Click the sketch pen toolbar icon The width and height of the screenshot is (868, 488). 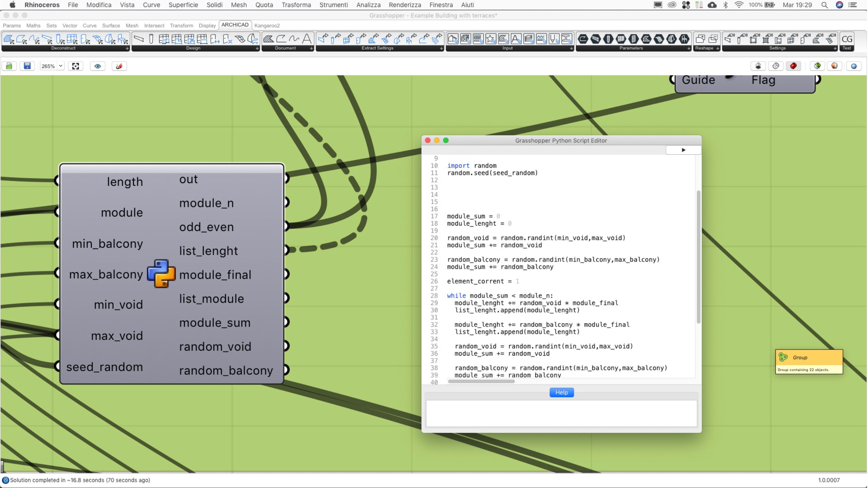[x=119, y=66]
